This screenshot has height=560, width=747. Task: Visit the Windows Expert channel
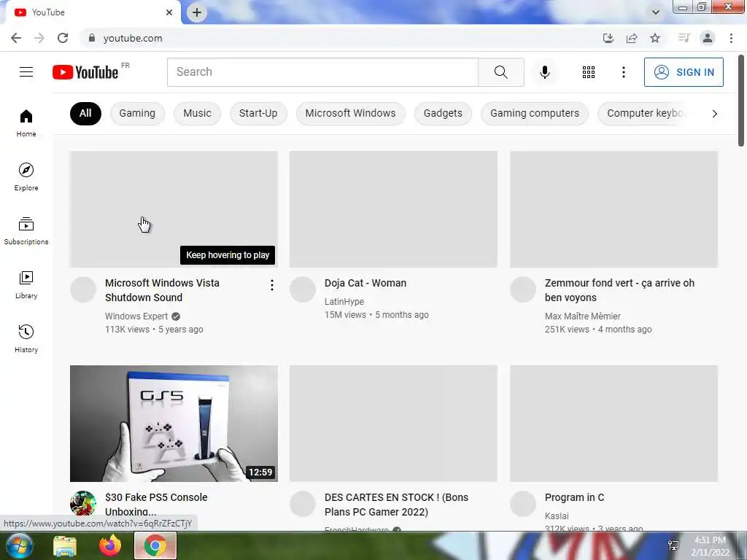(136, 316)
